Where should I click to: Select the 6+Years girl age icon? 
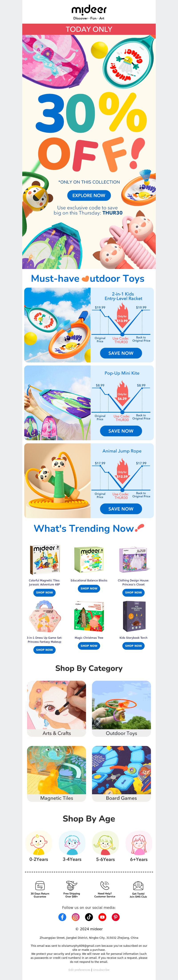point(139,843)
